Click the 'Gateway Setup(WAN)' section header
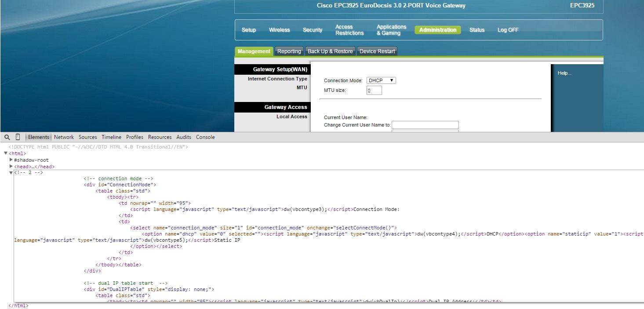This screenshot has height=309, width=644. (x=273, y=69)
